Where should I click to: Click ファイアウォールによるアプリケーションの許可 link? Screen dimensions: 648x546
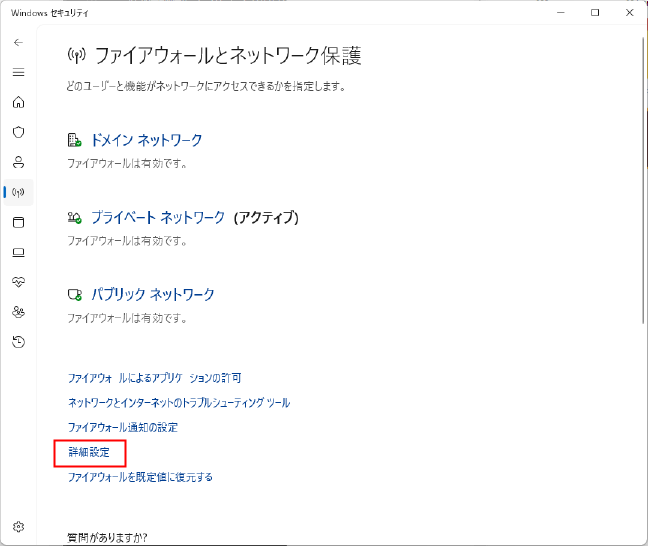pyautogui.click(x=154, y=378)
